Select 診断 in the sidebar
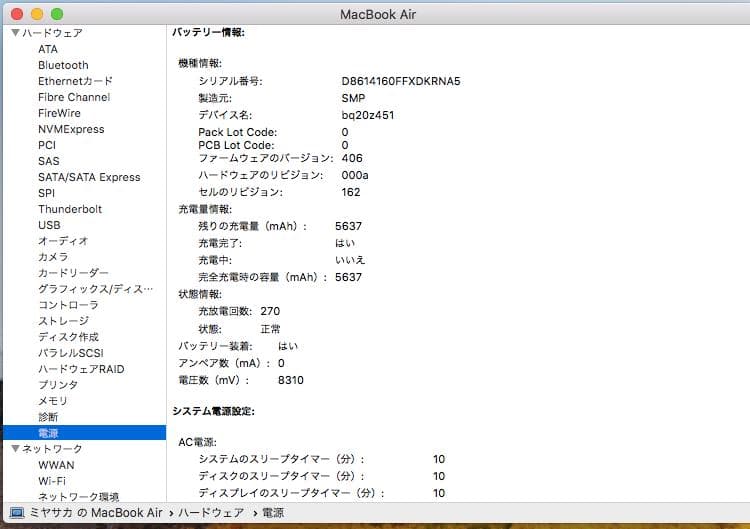The width and height of the screenshot is (750, 529). click(x=48, y=417)
